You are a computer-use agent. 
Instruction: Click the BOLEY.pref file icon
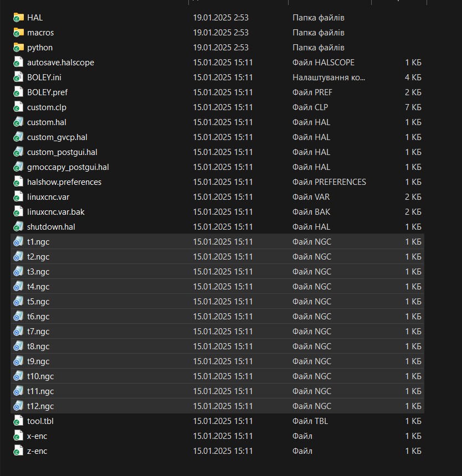[x=18, y=92]
